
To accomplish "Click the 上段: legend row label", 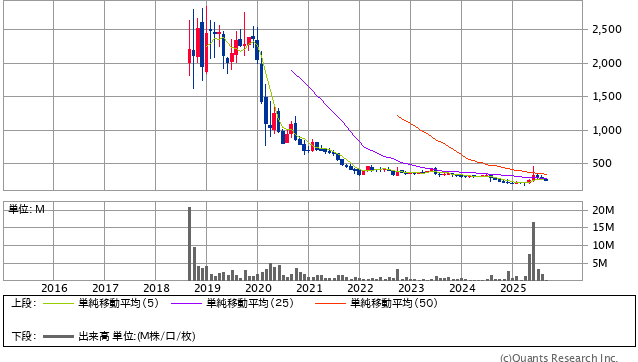I will click(24, 303).
